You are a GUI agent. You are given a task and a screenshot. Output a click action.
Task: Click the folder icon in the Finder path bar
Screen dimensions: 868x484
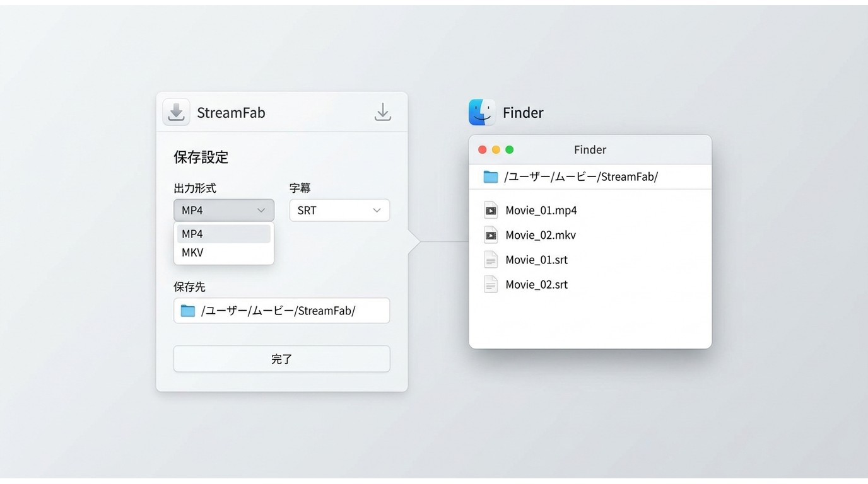pos(491,176)
